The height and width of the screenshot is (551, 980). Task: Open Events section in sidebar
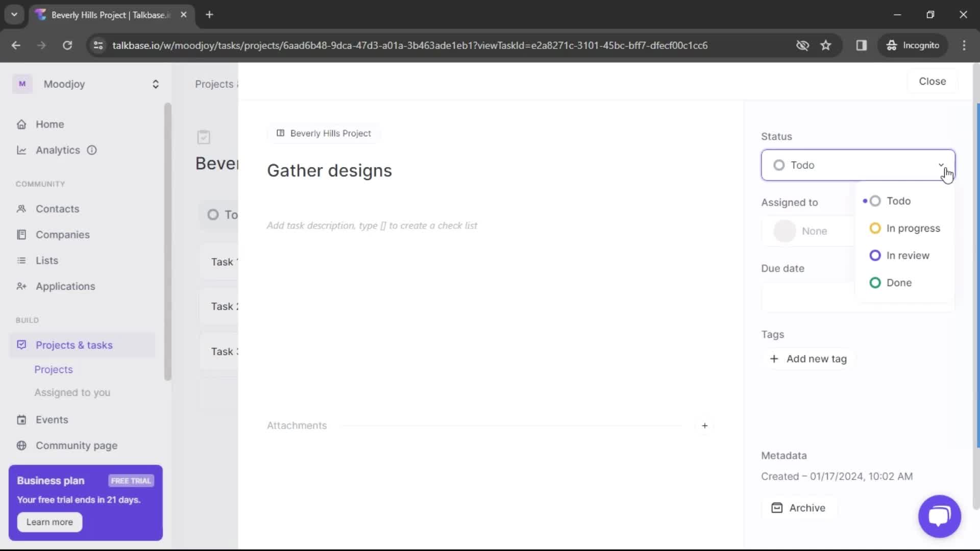pos(52,420)
